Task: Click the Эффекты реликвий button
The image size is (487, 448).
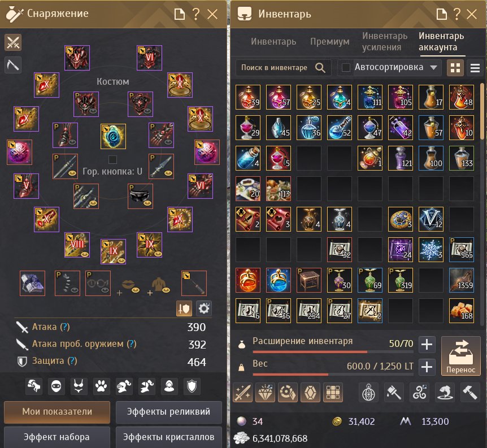Action: 169,412
